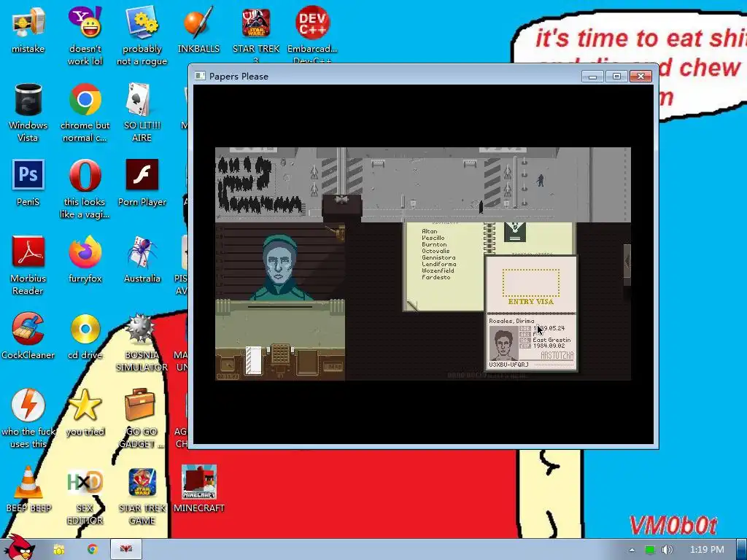Select the 'SO LIT!!! AIRE' cards icon
Screen dimensions: 747x560
tap(142, 112)
